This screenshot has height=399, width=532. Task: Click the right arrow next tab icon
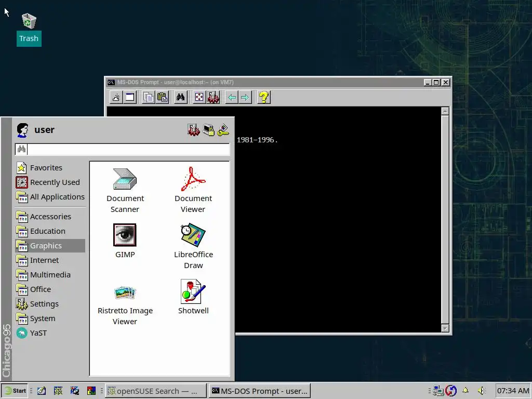point(245,97)
